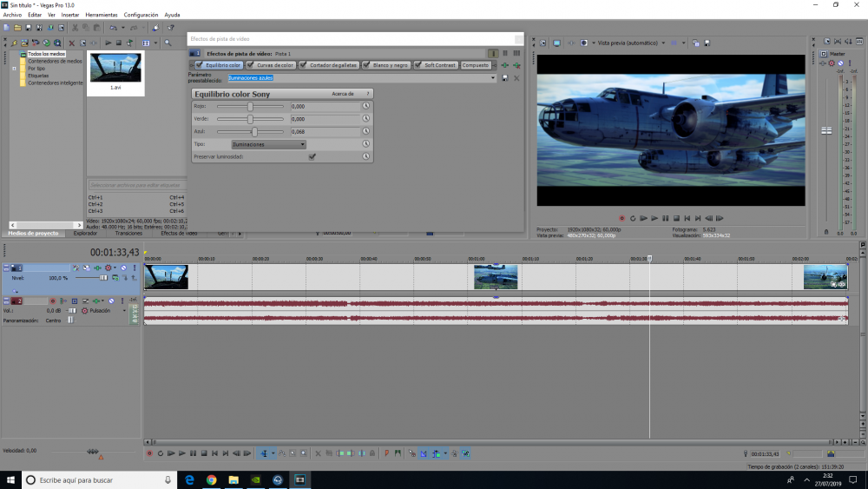This screenshot has width=868, height=489.
Task: Click the What's This help icon
Action: 170,28
